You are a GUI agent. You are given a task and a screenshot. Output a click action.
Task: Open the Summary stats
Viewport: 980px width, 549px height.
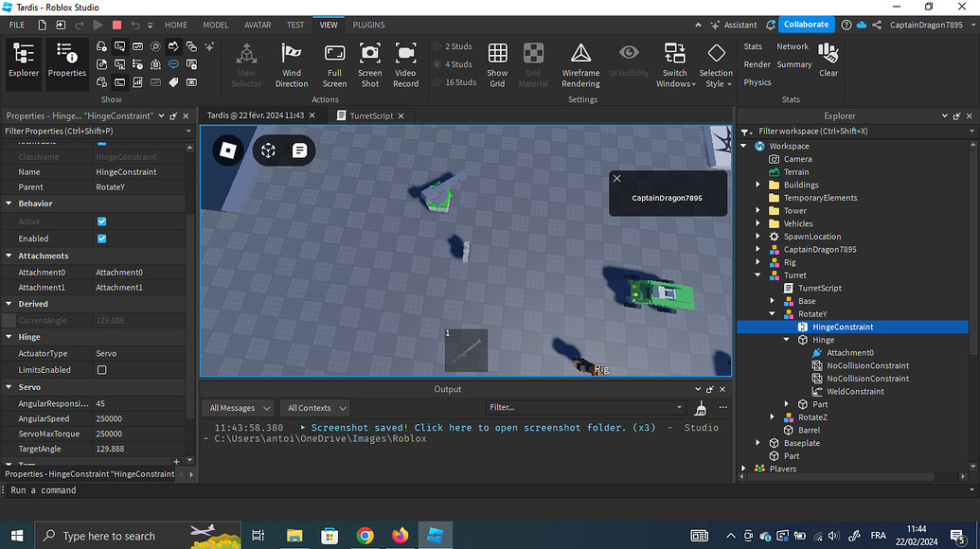794,64
